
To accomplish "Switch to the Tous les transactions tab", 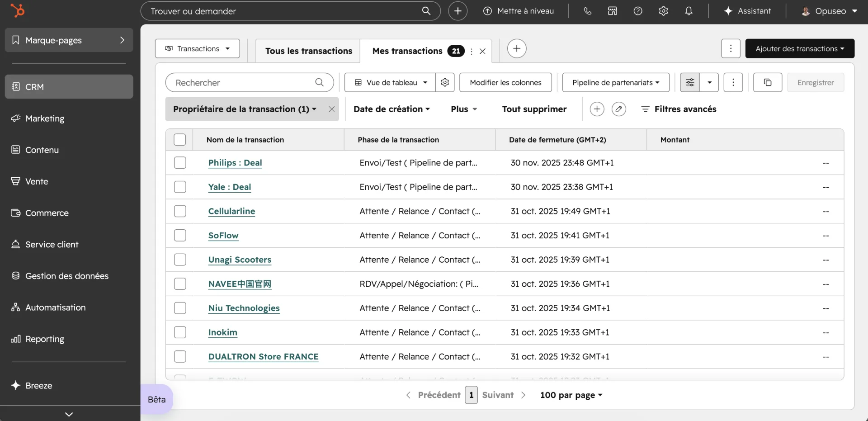I will pyautogui.click(x=308, y=51).
